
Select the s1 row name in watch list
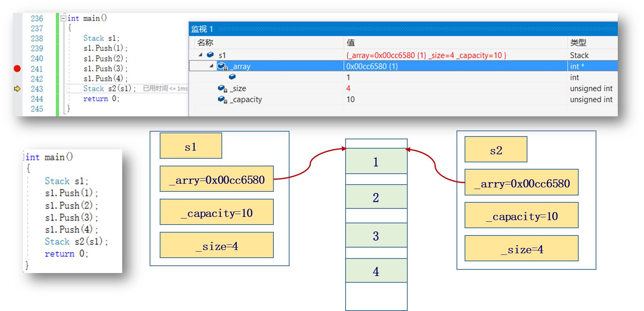coord(222,55)
